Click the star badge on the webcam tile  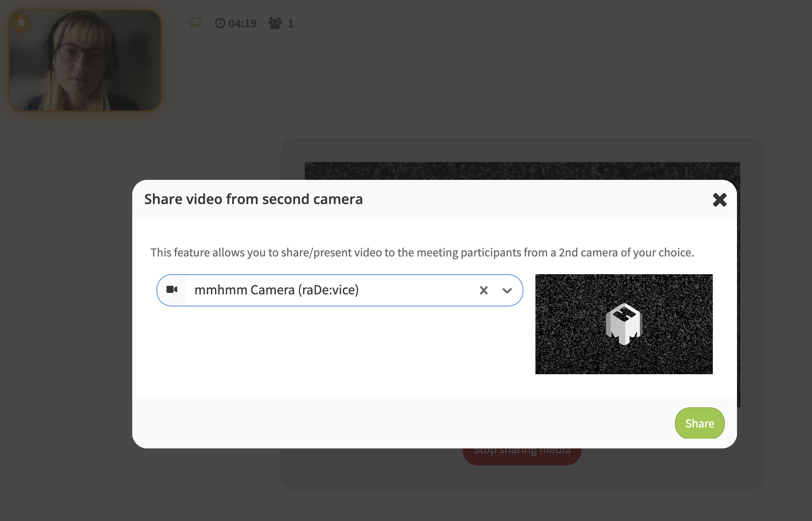pos(21,23)
